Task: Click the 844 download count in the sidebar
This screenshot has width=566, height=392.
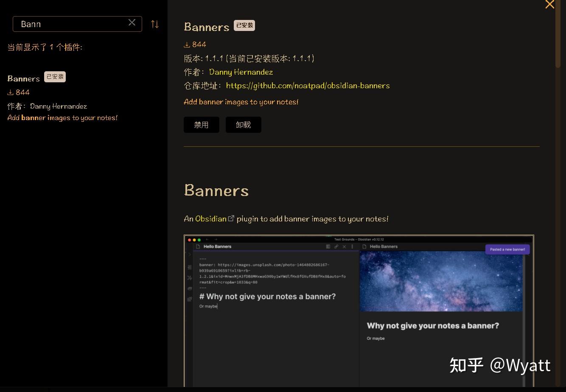Action: click(21, 92)
